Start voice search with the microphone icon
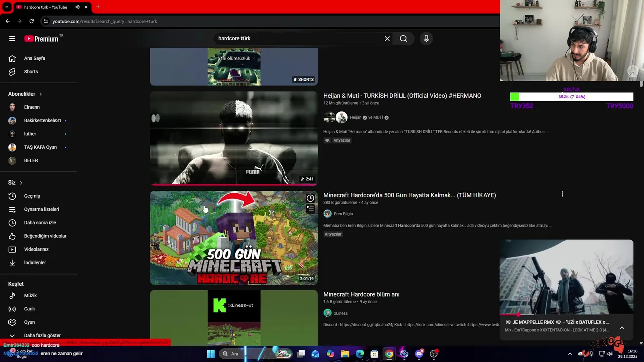This screenshot has height=362, width=644. 426,39
